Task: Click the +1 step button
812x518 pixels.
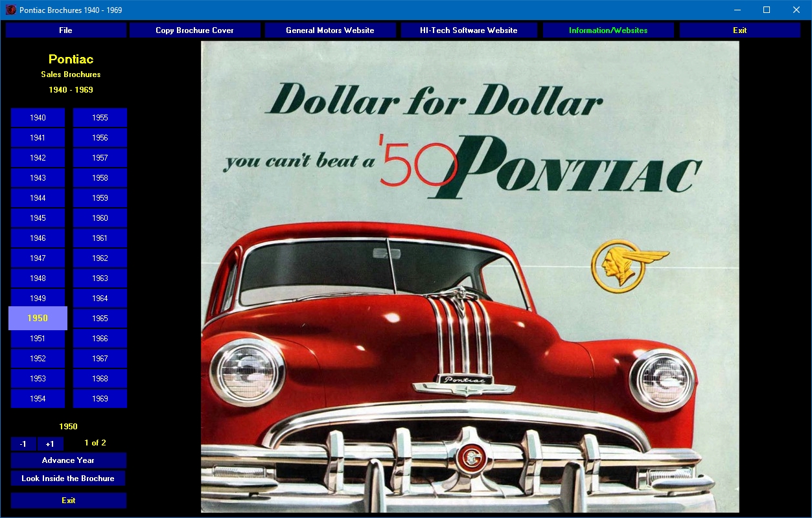Action: 50,444
